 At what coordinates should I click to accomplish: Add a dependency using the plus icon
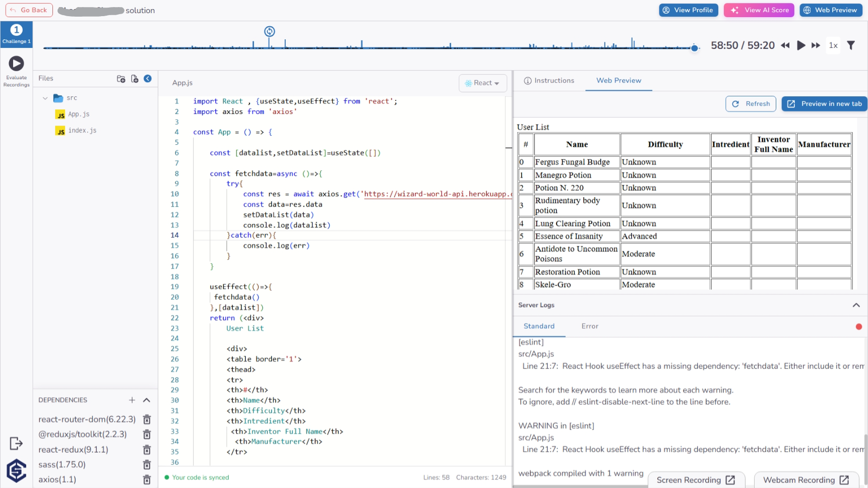click(x=132, y=400)
